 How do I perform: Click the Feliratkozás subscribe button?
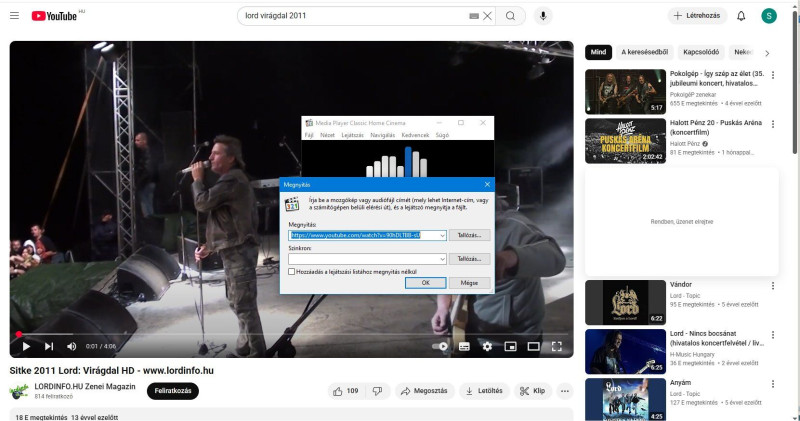pyautogui.click(x=173, y=391)
